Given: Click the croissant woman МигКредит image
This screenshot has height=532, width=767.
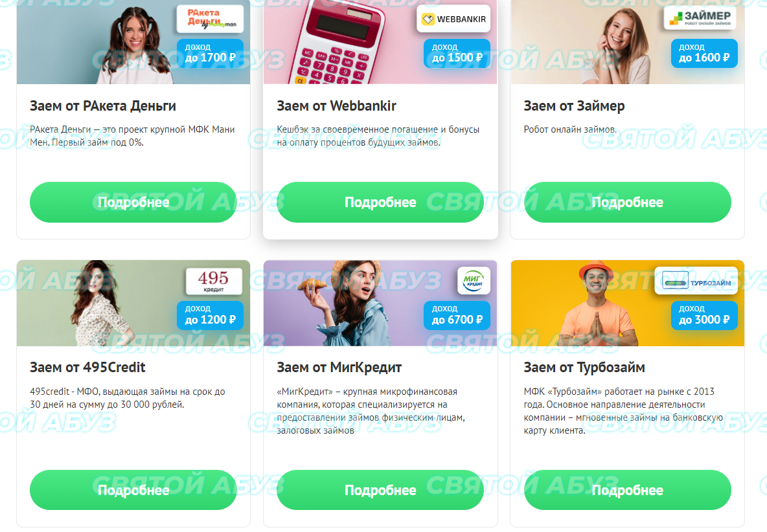Looking at the screenshot, I should click(x=344, y=303).
